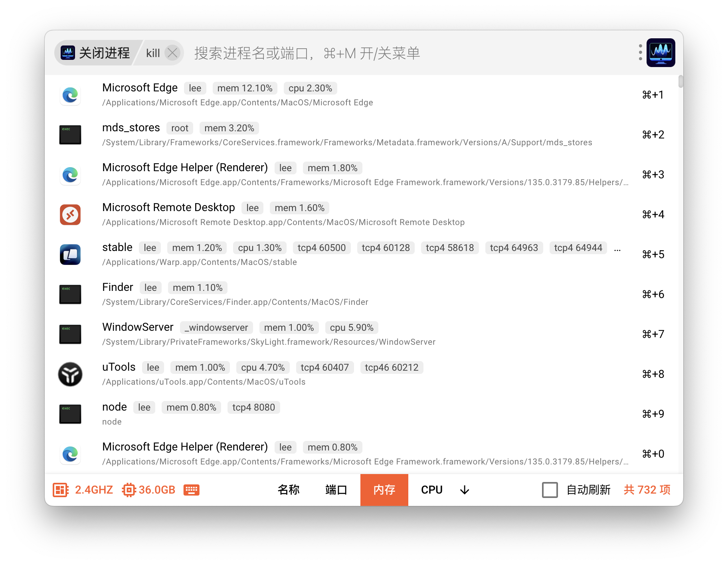Select the mds_stores process name
728x565 pixels.
[x=131, y=127]
